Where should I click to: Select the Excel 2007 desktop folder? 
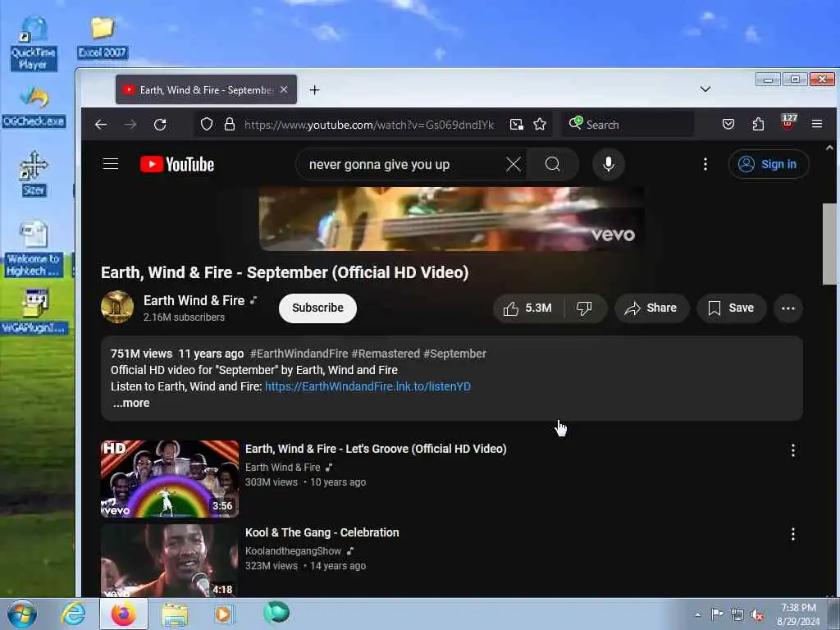[102, 36]
